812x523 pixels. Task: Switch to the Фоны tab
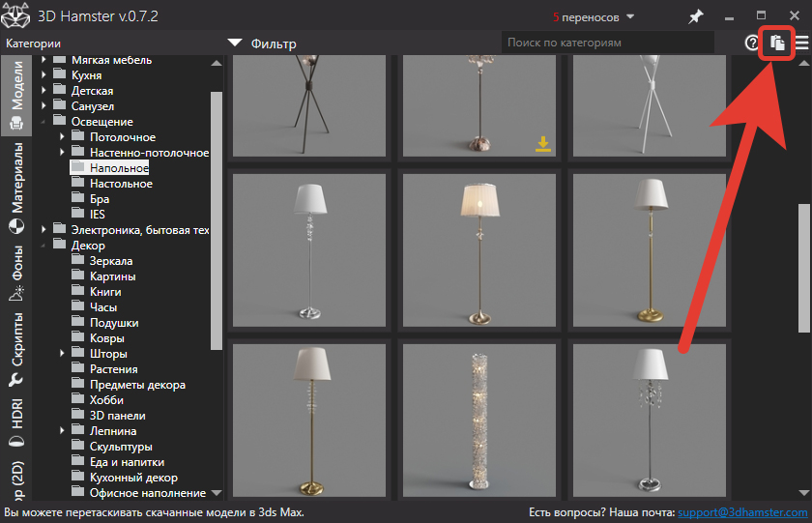[x=16, y=274]
